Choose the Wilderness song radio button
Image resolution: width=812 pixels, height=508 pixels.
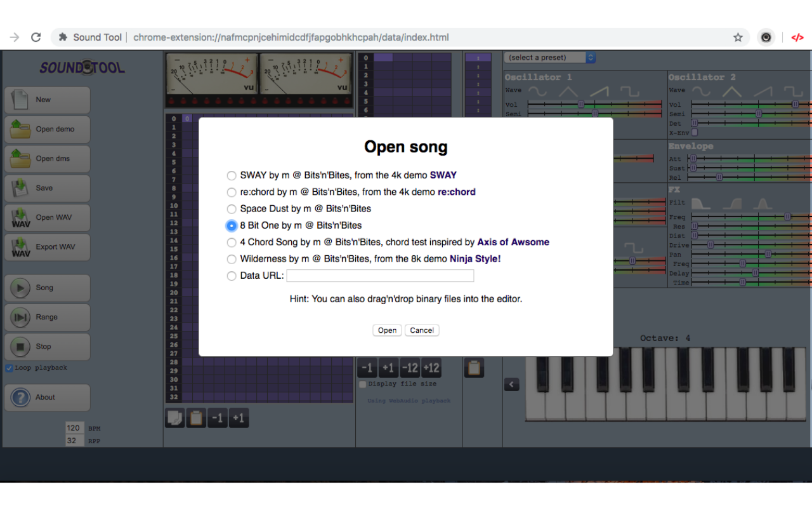click(232, 259)
